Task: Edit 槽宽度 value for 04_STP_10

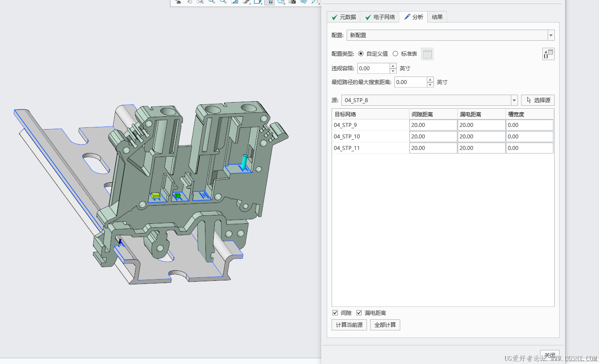Action: [x=529, y=137]
